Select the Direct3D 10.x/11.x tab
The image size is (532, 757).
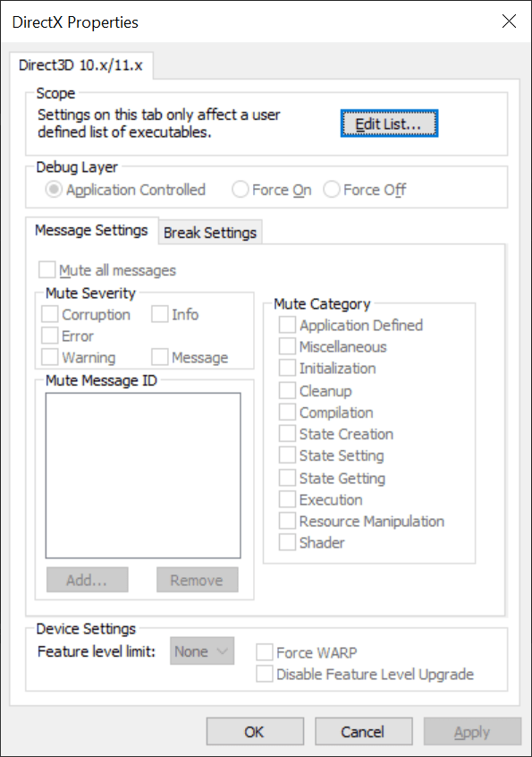81,65
